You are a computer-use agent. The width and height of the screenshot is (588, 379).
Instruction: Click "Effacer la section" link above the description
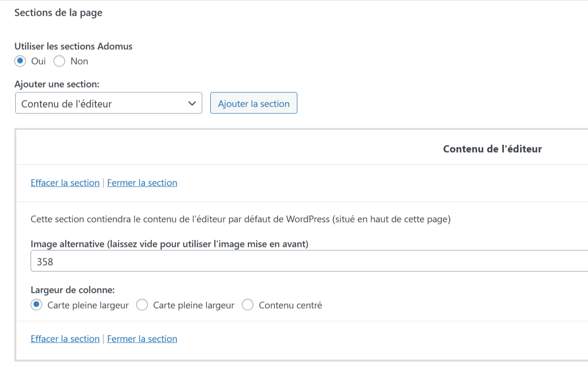tap(65, 183)
